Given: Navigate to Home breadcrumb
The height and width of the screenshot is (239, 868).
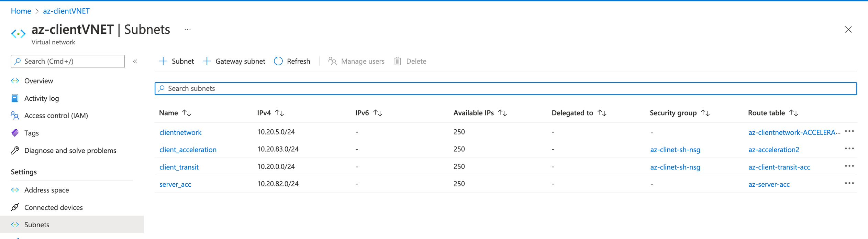Looking at the screenshot, I should (x=21, y=11).
